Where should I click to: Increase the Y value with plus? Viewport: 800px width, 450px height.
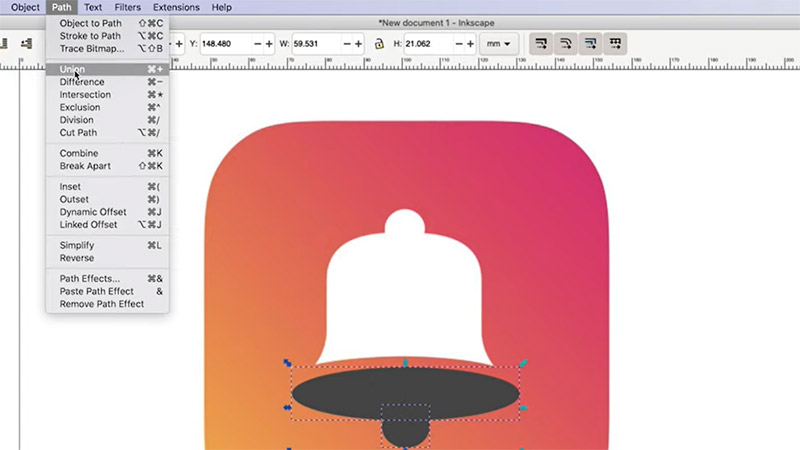[269, 44]
